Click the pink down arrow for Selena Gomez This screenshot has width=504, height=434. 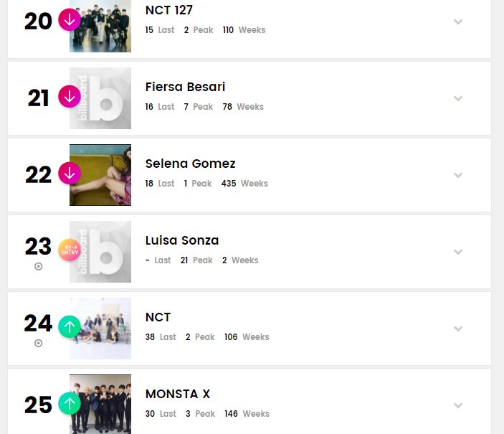click(x=70, y=174)
